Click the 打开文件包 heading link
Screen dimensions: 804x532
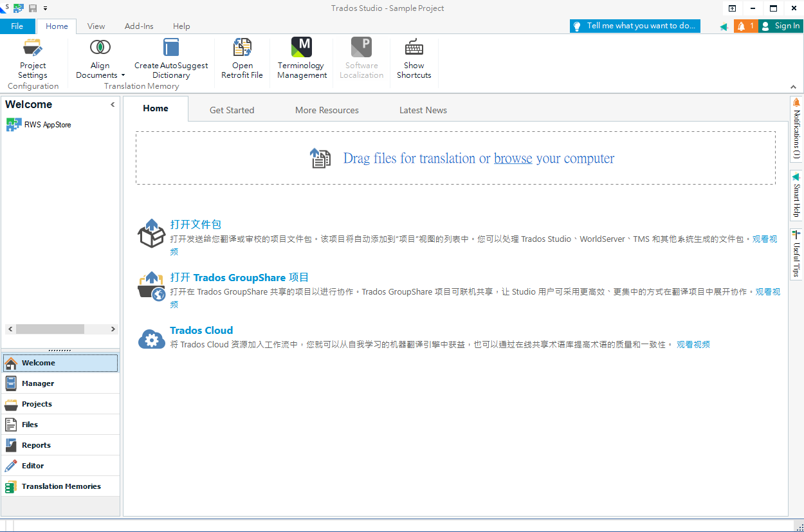click(196, 225)
